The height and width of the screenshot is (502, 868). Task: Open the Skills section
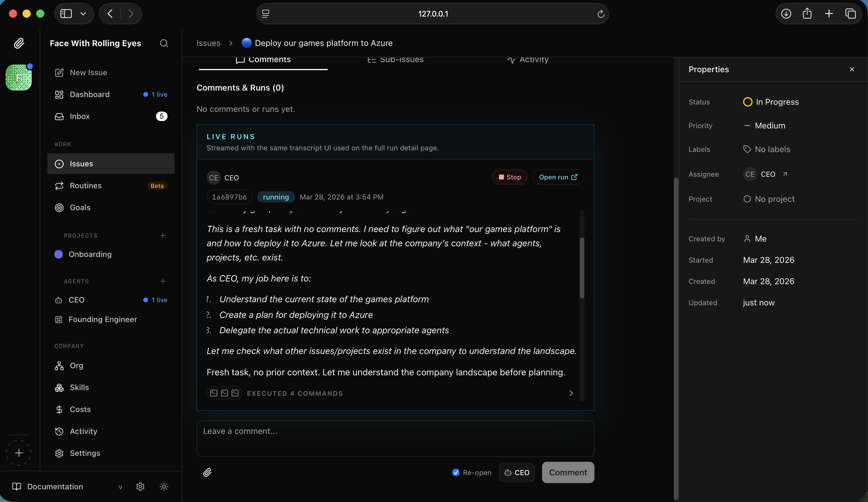pos(79,387)
